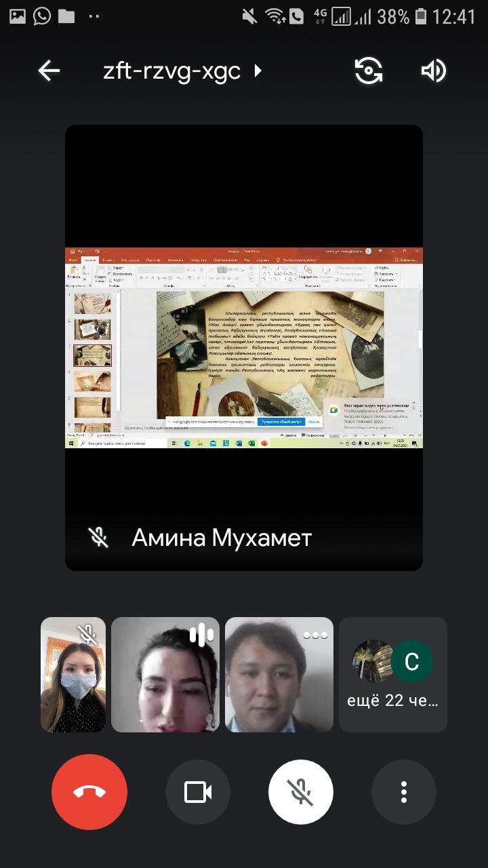488x868 pixels.
Task: Open the speaker audio output options
Action: tap(433, 71)
